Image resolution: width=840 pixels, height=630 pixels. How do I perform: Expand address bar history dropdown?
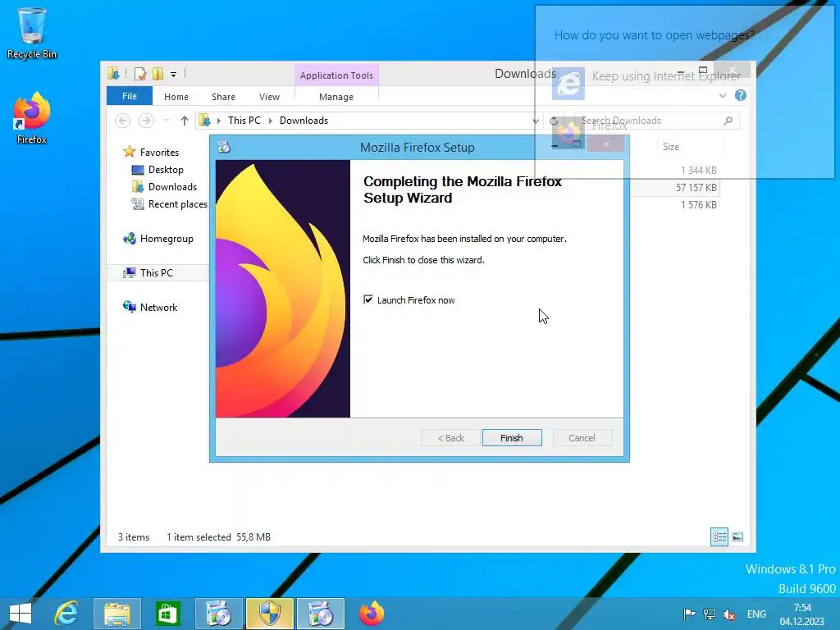pyautogui.click(x=535, y=121)
